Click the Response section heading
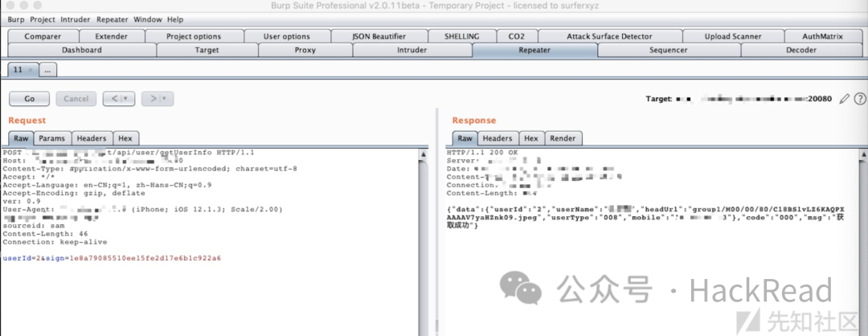This screenshot has width=868, height=336. [474, 120]
